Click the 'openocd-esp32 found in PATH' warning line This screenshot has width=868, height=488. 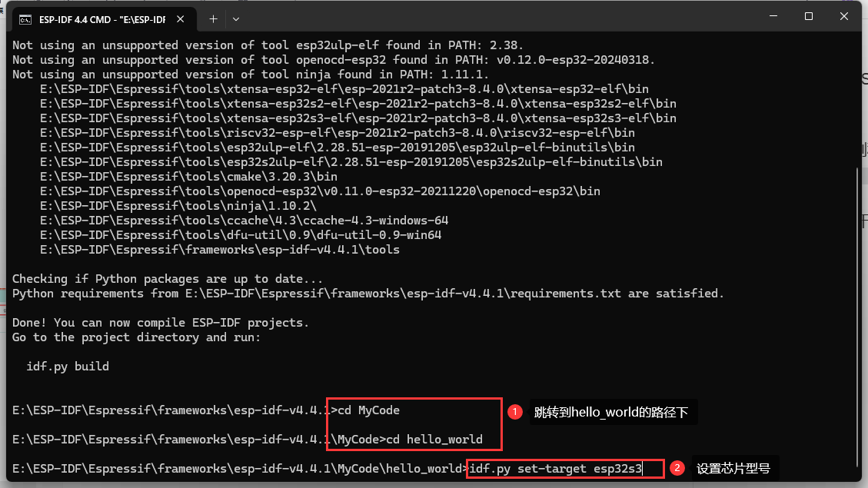[x=334, y=60]
